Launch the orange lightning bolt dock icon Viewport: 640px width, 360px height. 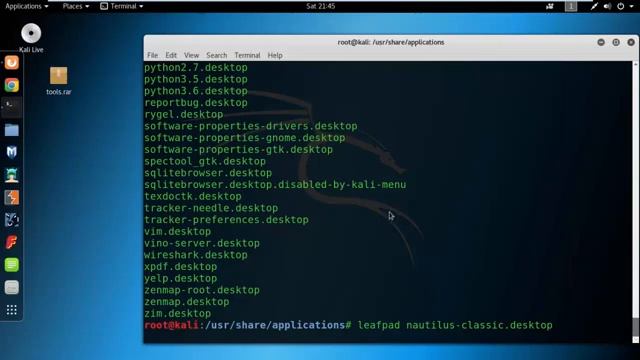pos(11,198)
